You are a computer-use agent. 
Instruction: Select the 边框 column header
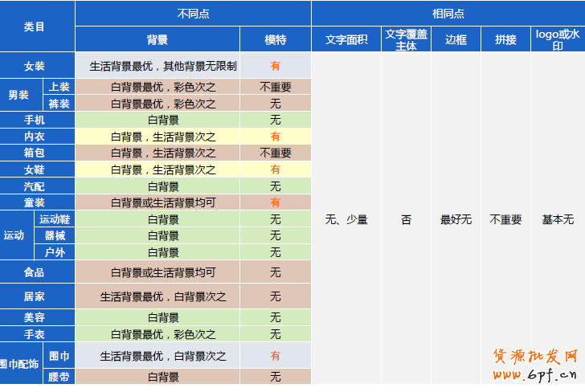click(456, 39)
